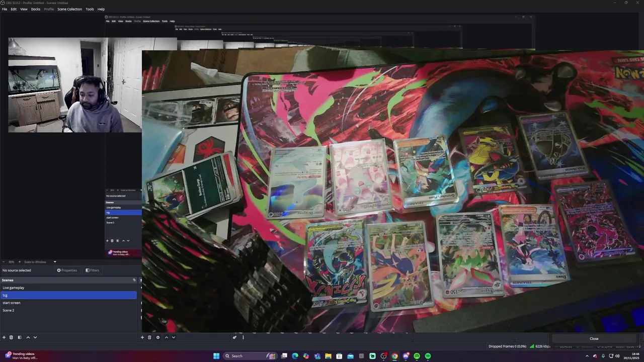Open the Edit menu

tap(14, 9)
